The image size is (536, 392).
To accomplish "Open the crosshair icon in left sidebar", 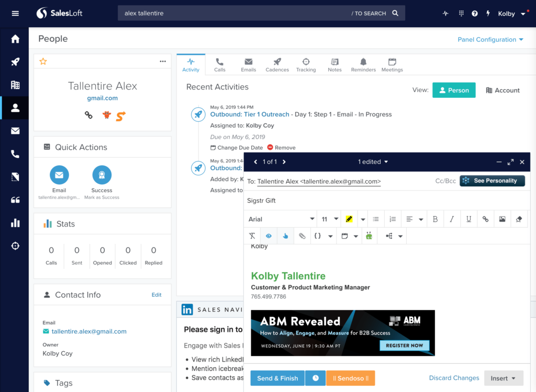I will [x=15, y=246].
